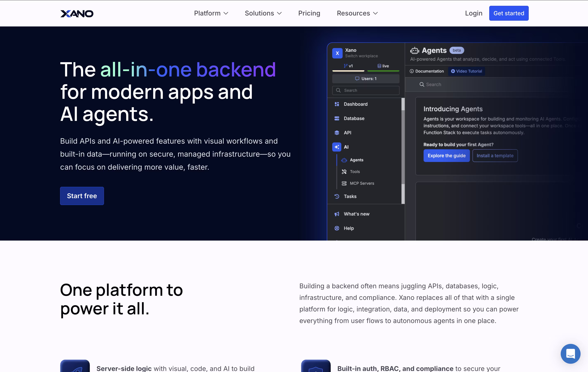
Task: Expand the Resources dropdown menu
Action: tap(357, 13)
